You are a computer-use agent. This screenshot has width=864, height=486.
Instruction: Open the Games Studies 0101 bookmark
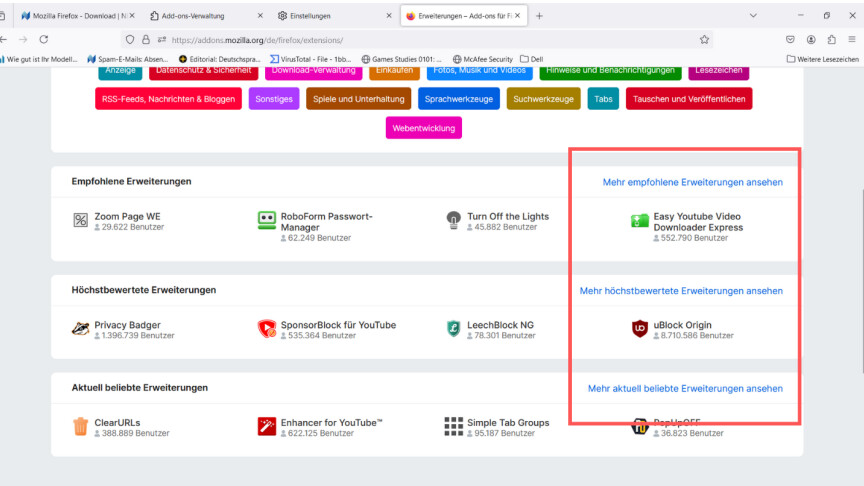coord(402,59)
